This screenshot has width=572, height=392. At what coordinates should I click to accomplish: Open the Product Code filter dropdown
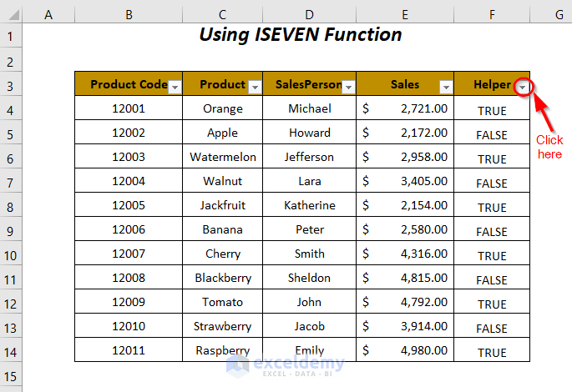click(x=175, y=87)
